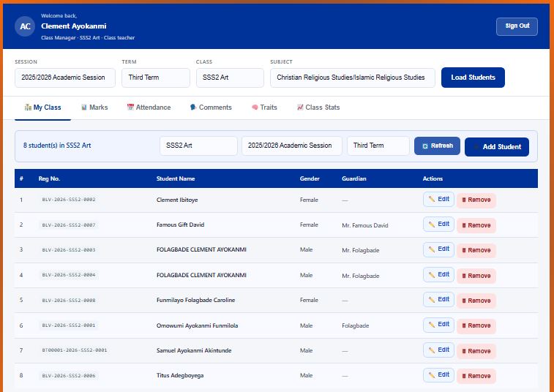Click the Gender column header
The width and height of the screenshot is (554, 392).
pyautogui.click(x=310, y=178)
